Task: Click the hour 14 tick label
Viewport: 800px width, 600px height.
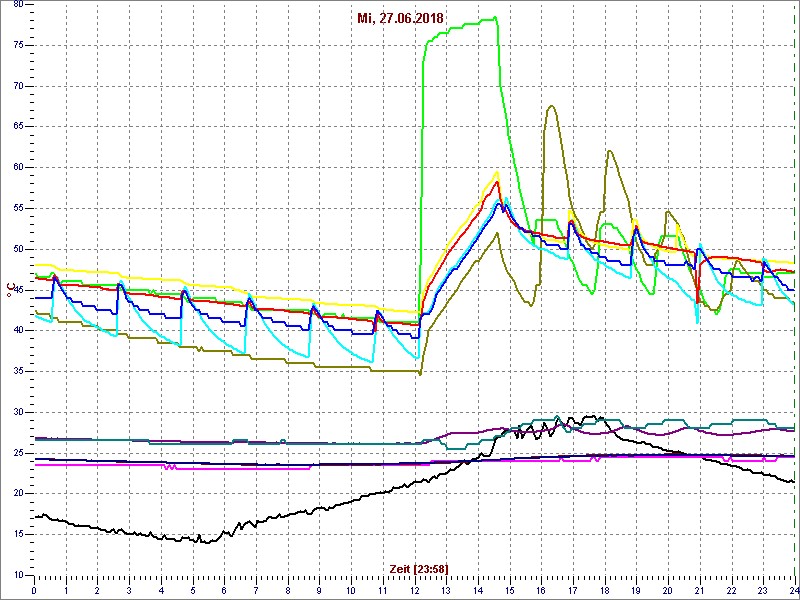Action: (478, 589)
